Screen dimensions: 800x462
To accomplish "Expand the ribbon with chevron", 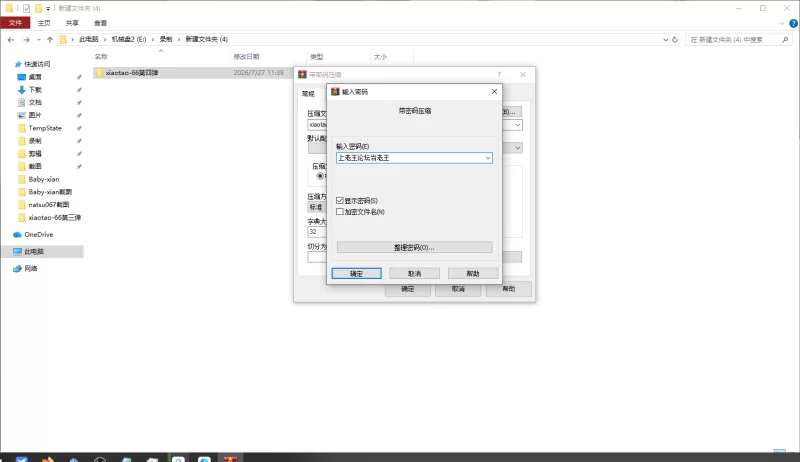I will tap(782, 23).
